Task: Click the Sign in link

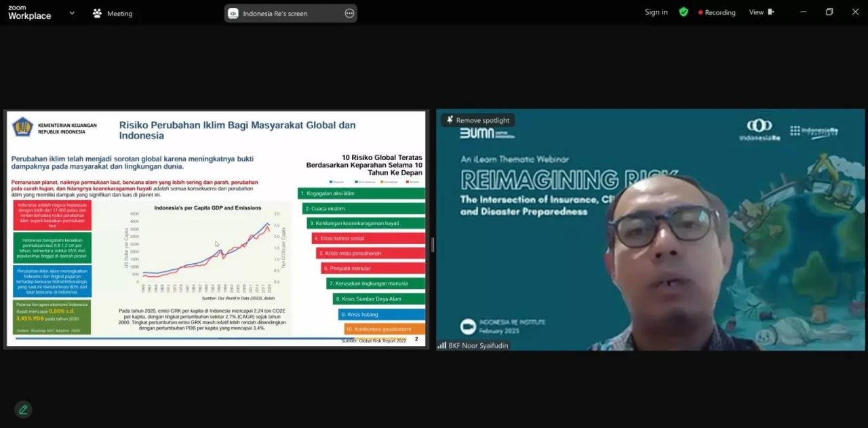Action: [656, 12]
